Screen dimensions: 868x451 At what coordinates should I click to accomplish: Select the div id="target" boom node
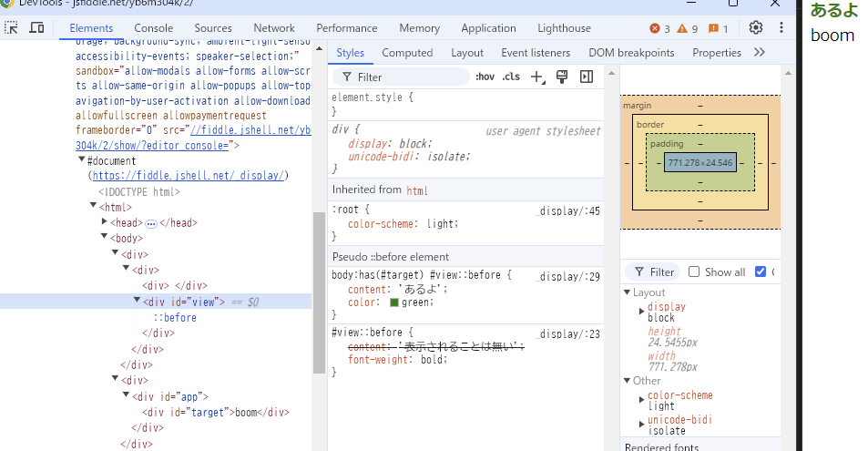coord(216,412)
